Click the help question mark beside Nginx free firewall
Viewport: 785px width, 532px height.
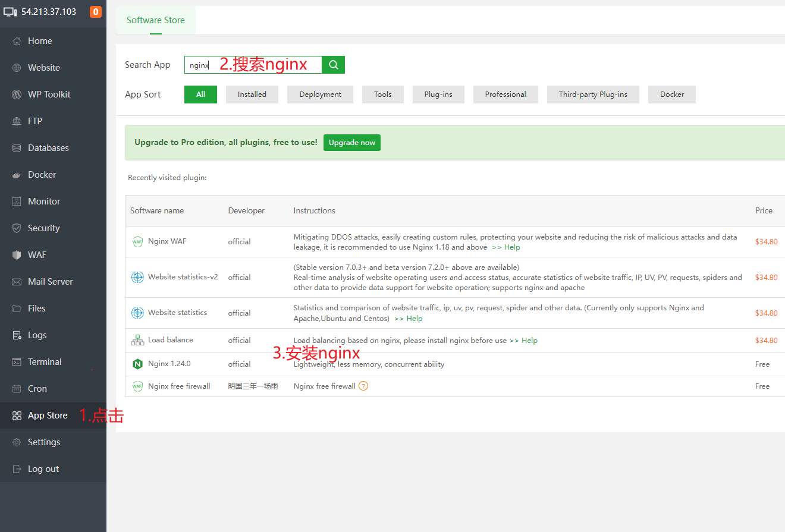[x=363, y=386]
